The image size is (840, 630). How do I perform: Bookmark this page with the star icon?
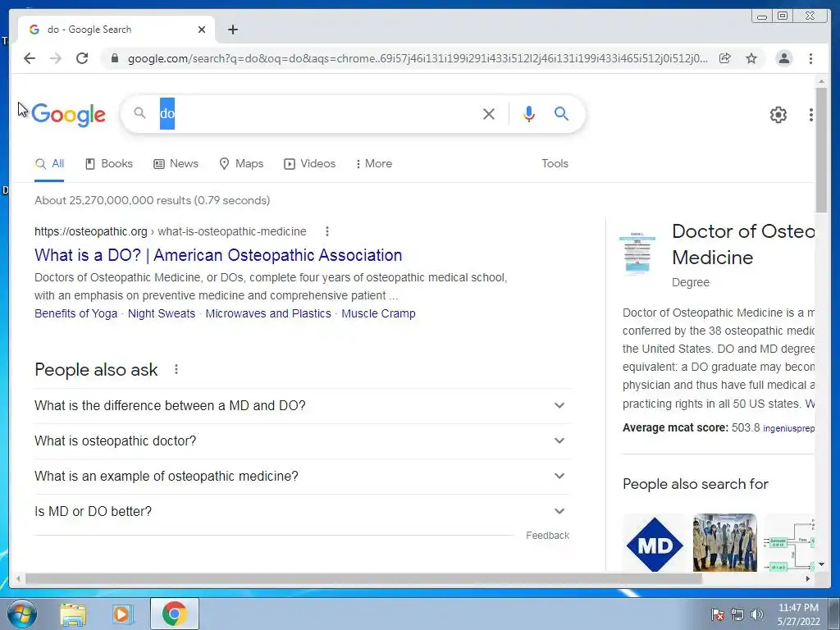751,58
